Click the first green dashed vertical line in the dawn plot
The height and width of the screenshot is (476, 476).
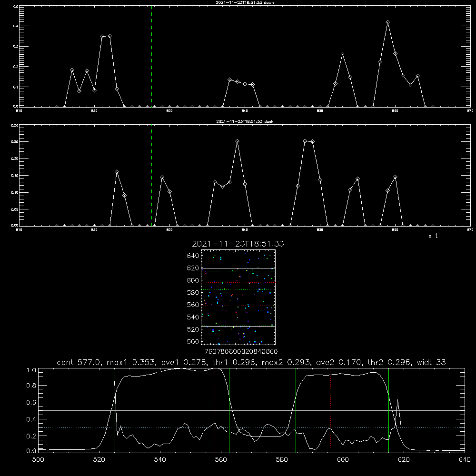tap(151, 56)
